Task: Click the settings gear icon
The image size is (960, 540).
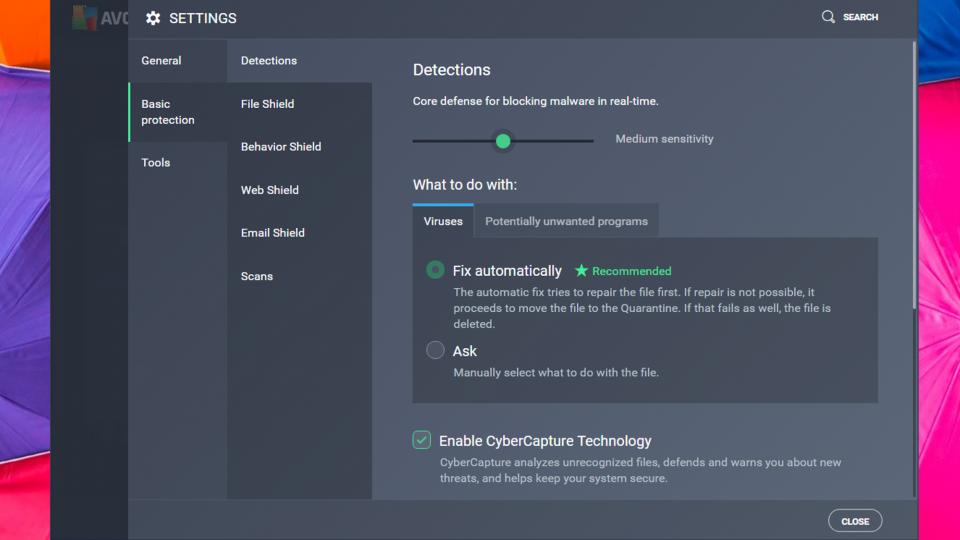Action: tap(153, 18)
